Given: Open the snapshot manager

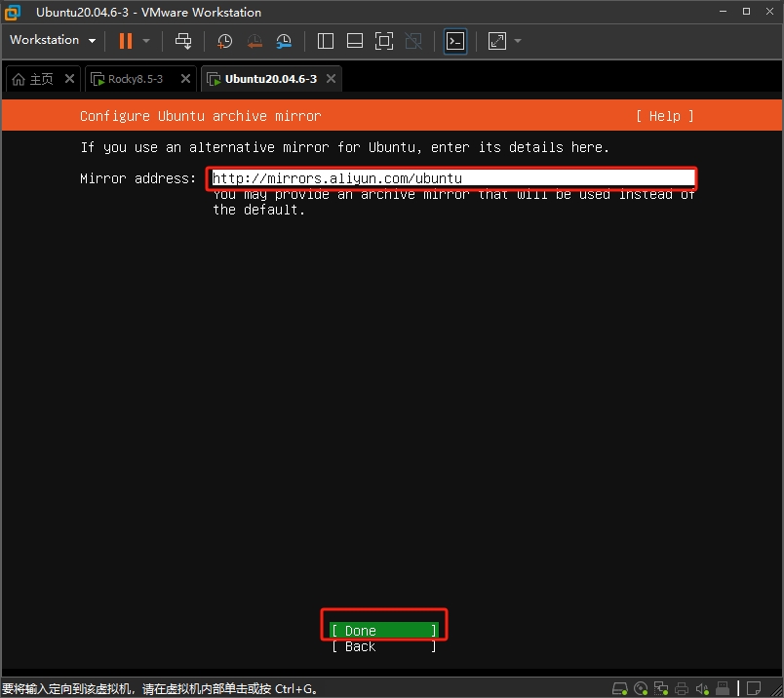Looking at the screenshot, I should point(284,41).
